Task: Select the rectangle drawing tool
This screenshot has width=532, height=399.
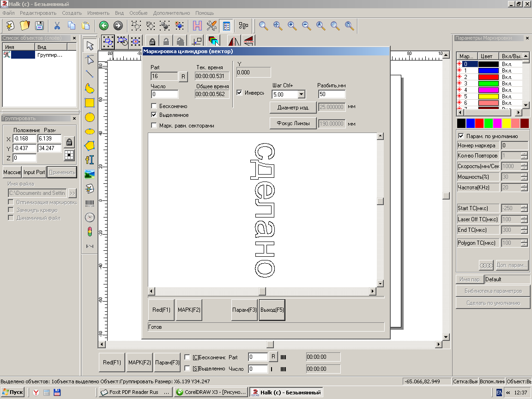Action: (x=90, y=103)
